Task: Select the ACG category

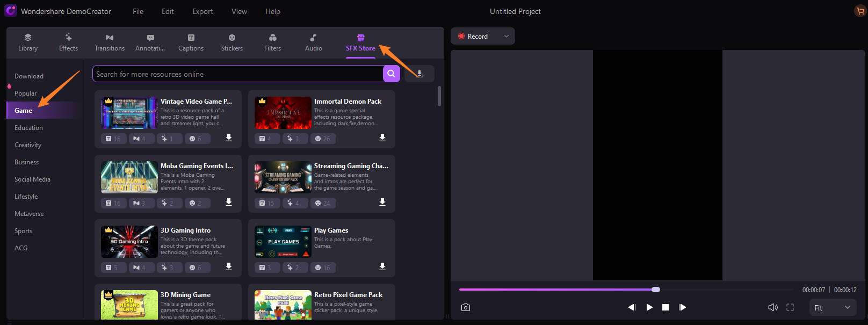Action: 21,248
